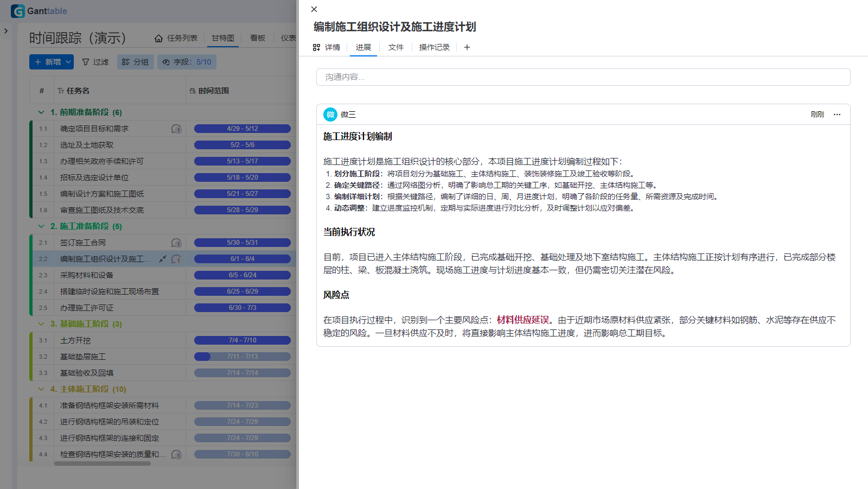Open the 过滤 filter
The image size is (868, 489).
point(95,62)
